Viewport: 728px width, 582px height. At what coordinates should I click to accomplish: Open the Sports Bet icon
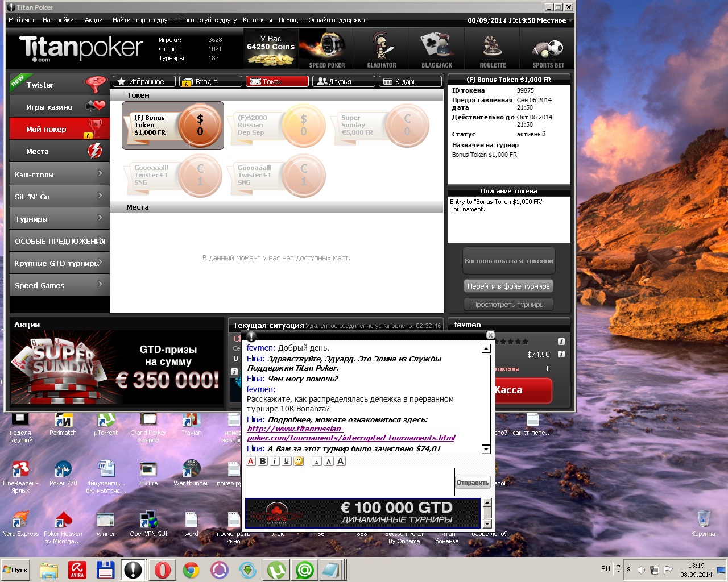coord(548,49)
